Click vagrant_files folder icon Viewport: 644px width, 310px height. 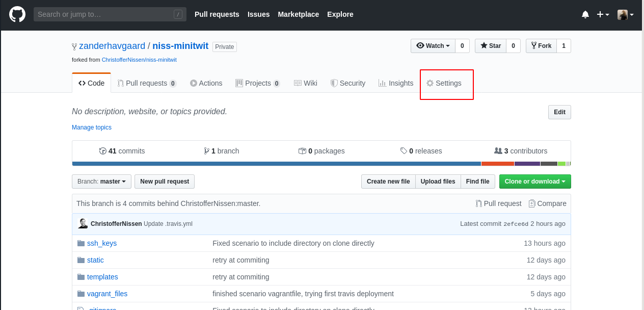tap(81, 294)
